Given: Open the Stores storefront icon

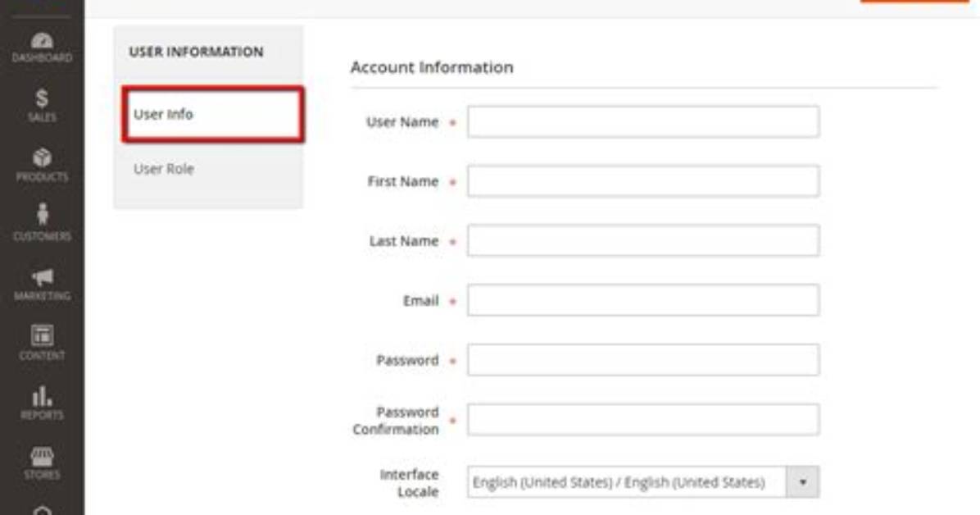Looking at the screenshot, I should pos(42,456).
